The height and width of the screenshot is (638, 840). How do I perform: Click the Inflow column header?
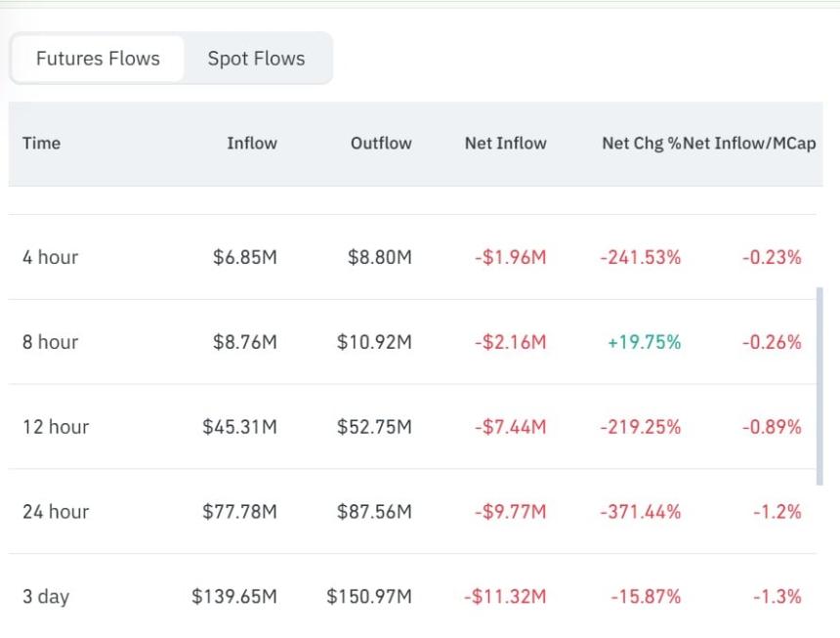click(x=252, y=143)
